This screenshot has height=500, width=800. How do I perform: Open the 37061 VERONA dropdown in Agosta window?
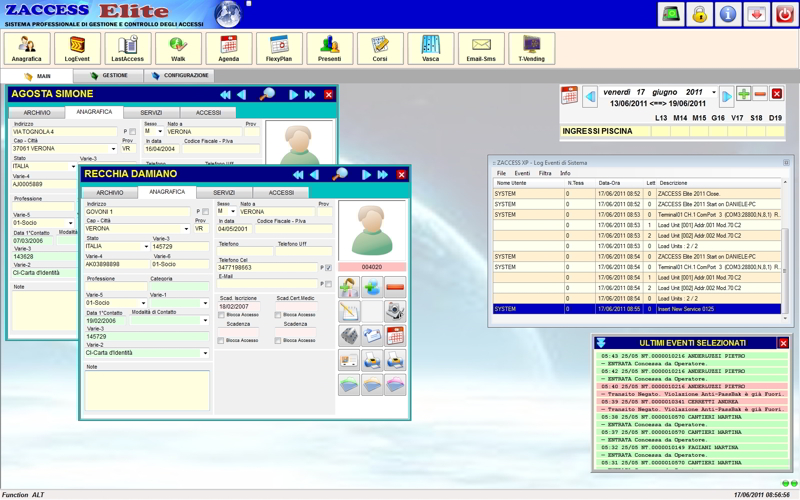pos(113,149)
